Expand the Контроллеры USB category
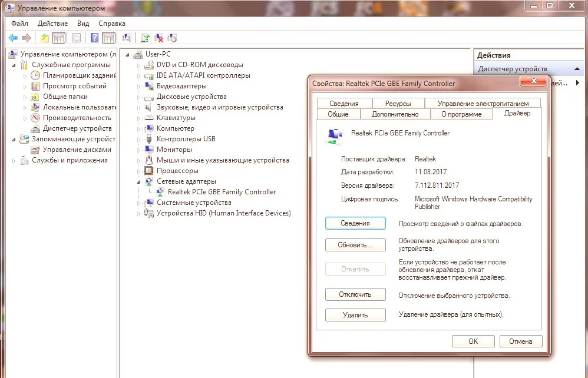This screenshot has width=588, height=378. point(140,140)
